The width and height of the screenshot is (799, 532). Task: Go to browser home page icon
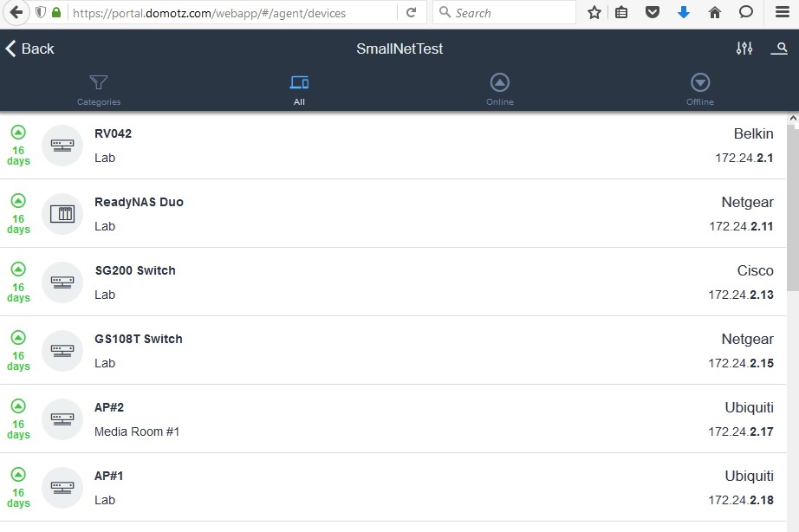pos(715,12)
